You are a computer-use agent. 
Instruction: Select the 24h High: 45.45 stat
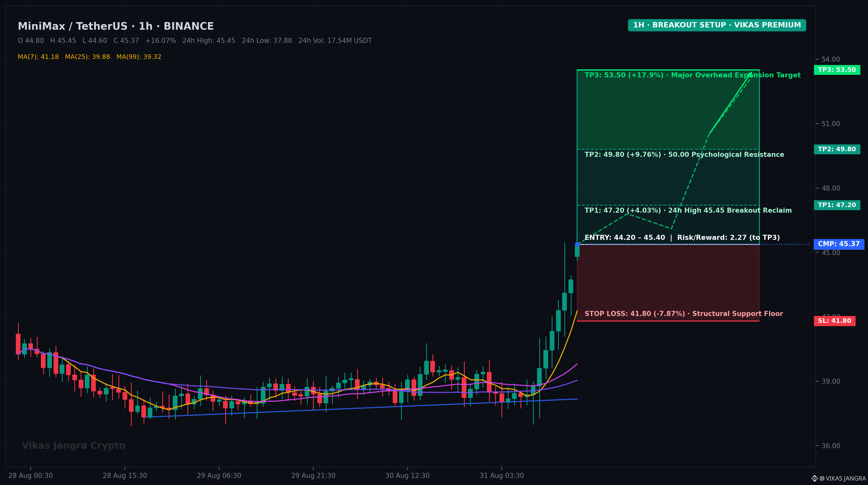(x=209, y=41)
